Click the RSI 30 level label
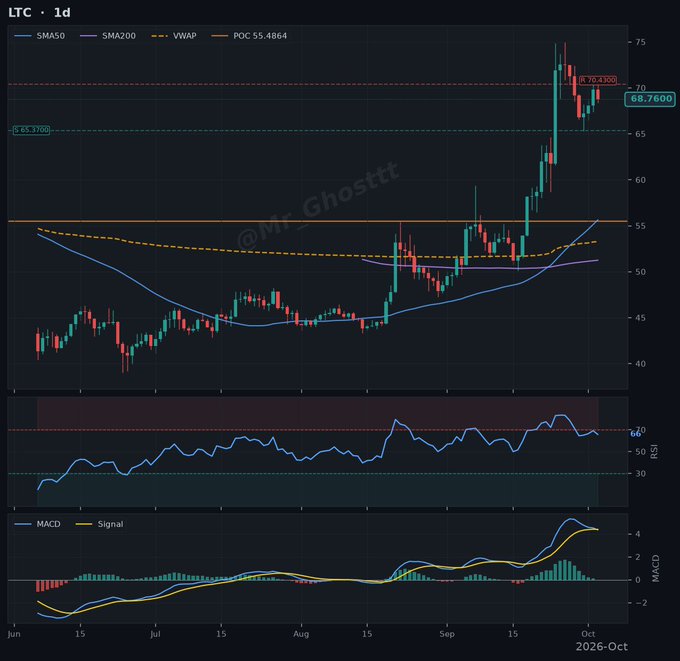The height and width of the screenshot is (661, 680). point(640,473)
